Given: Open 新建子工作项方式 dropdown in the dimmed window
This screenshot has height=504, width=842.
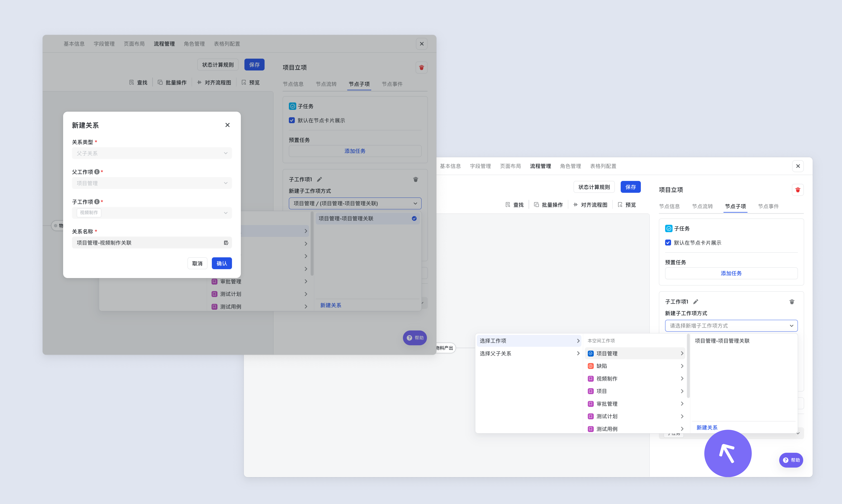Looking at the screenshot, I should click(x=355, y=203).
